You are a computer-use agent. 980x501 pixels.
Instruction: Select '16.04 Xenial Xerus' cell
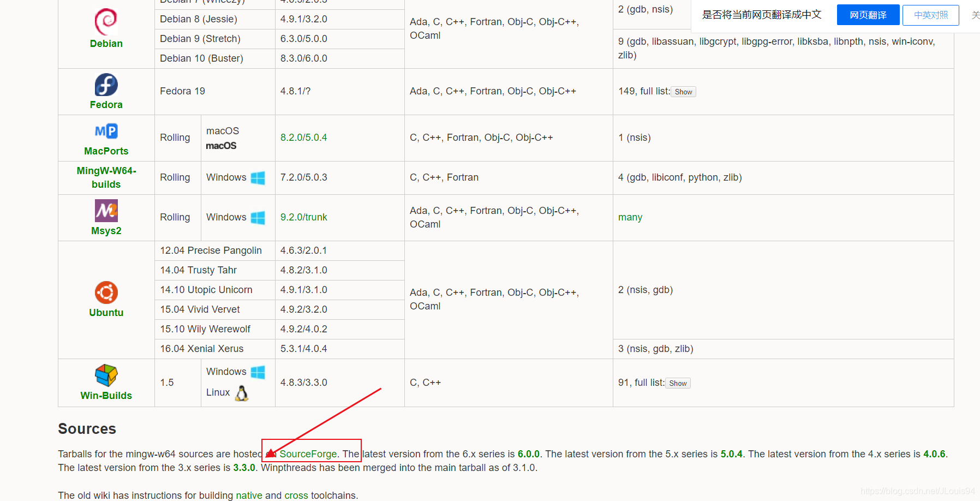(x=215, y=349)
